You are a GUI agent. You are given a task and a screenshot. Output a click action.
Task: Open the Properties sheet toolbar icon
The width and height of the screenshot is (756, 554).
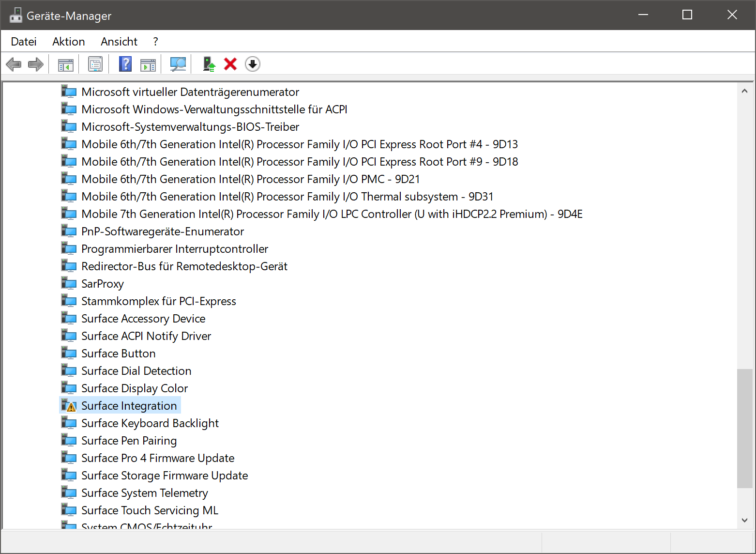pos(95,64)
